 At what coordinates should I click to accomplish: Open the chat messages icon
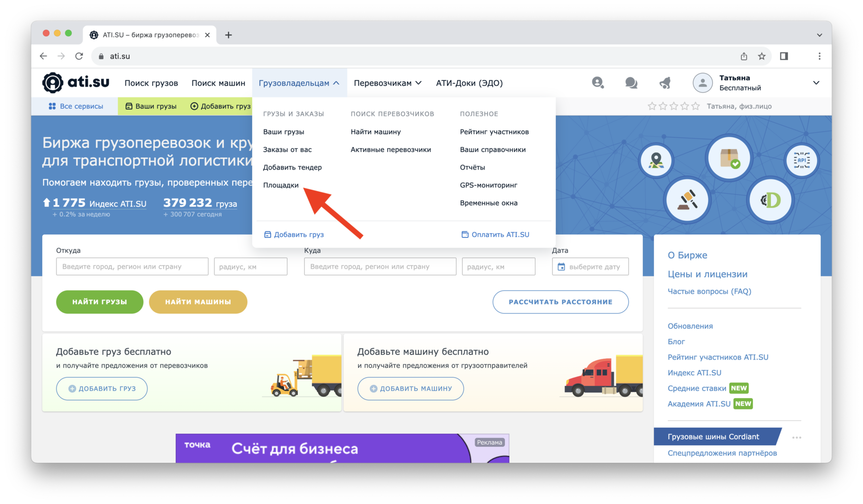tap(631, 83)
